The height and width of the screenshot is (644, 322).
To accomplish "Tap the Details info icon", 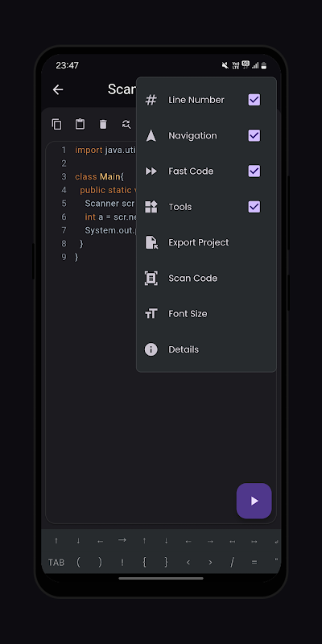I will coord(151,349).
